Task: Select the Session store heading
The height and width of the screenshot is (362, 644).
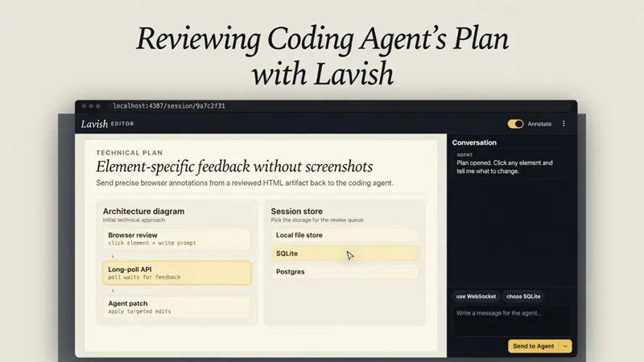Action: [296, 211]
